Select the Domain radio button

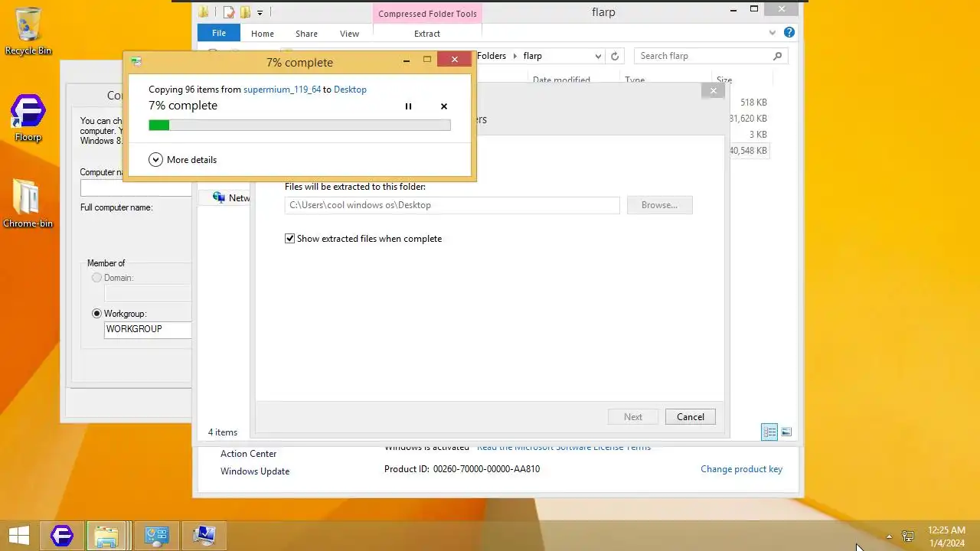[96, 278]
